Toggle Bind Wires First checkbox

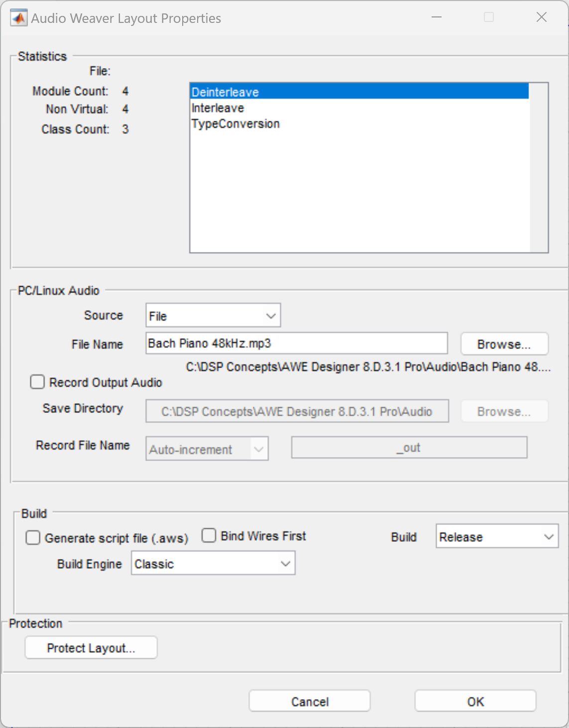pos(209,536)
